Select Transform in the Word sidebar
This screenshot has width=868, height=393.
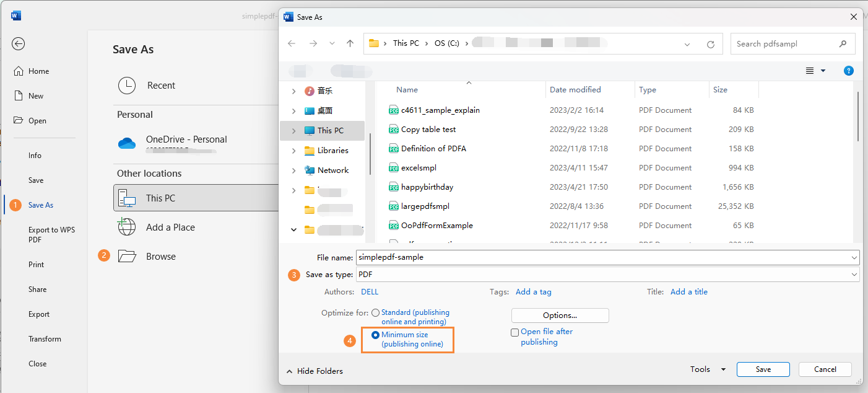tap(45, 338)
